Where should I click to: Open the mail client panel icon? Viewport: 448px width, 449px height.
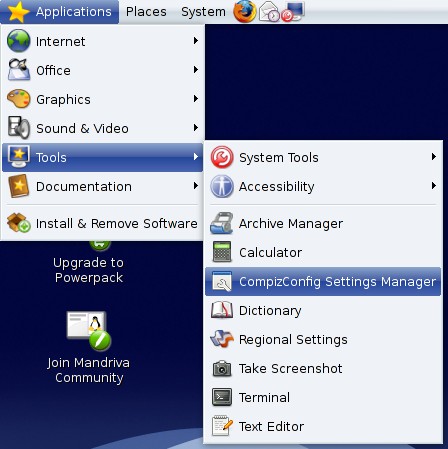pos(269,12)
